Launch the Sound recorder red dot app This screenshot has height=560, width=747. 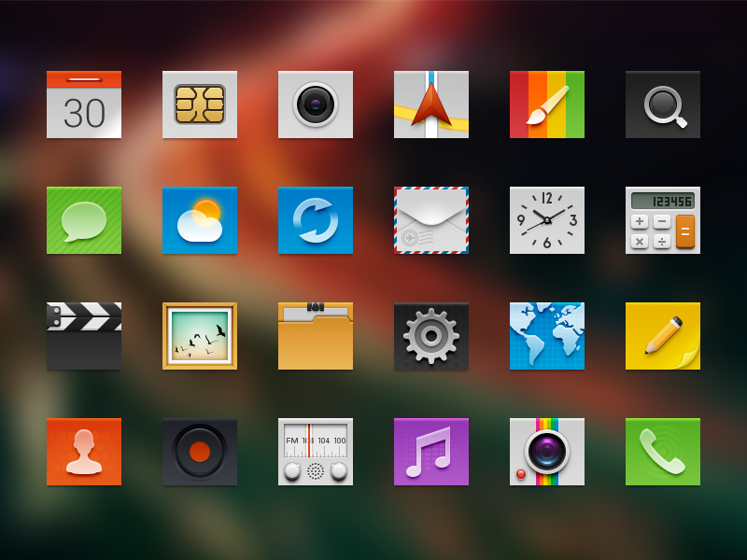tap(200, 452)
